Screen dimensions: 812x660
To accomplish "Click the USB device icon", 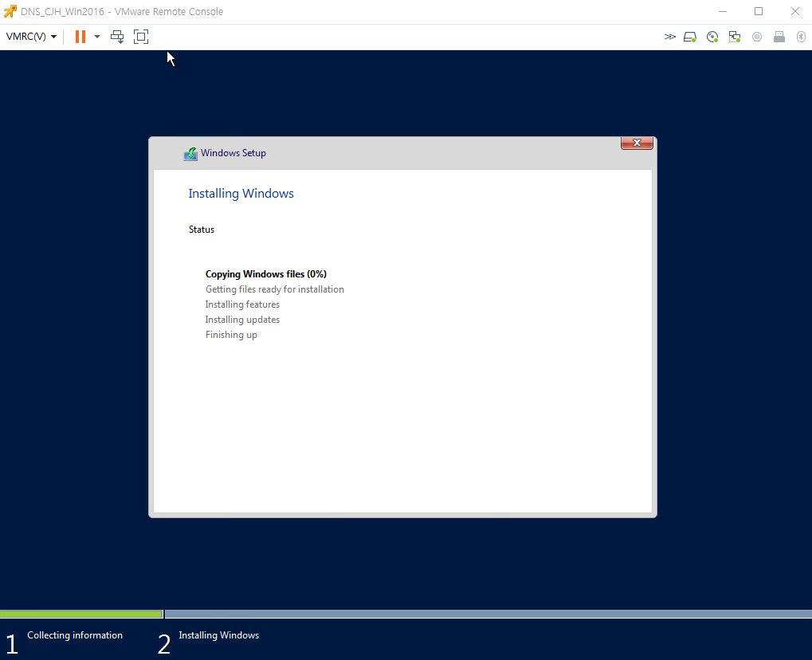I will click(779, 37).
